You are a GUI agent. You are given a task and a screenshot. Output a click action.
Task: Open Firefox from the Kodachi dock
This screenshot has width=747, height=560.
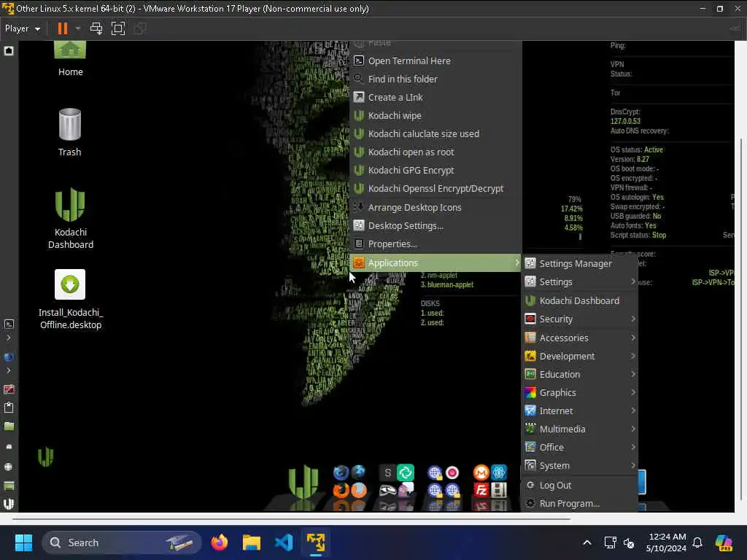tap(341, 490)
